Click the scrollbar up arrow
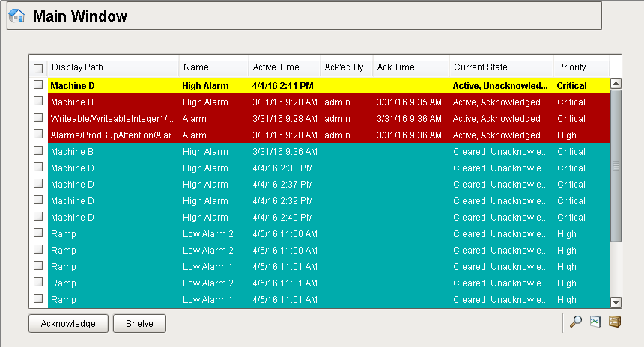The width and height of the screenshot is (644, 347). click(x=616, y=84)
